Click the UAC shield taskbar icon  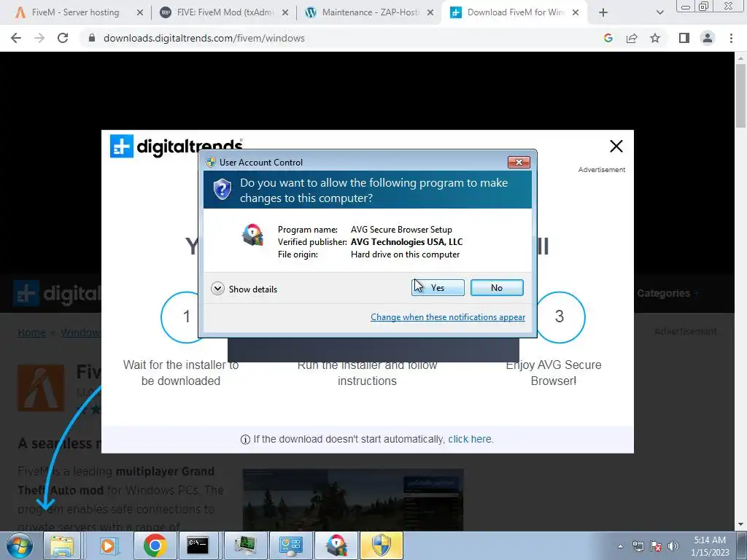[x=382, y=545]
